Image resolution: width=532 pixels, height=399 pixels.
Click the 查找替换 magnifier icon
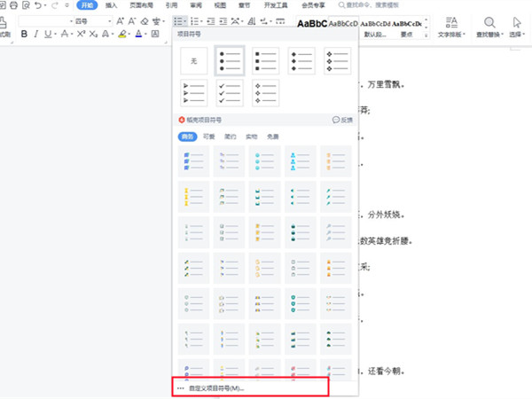pos(489,21)
